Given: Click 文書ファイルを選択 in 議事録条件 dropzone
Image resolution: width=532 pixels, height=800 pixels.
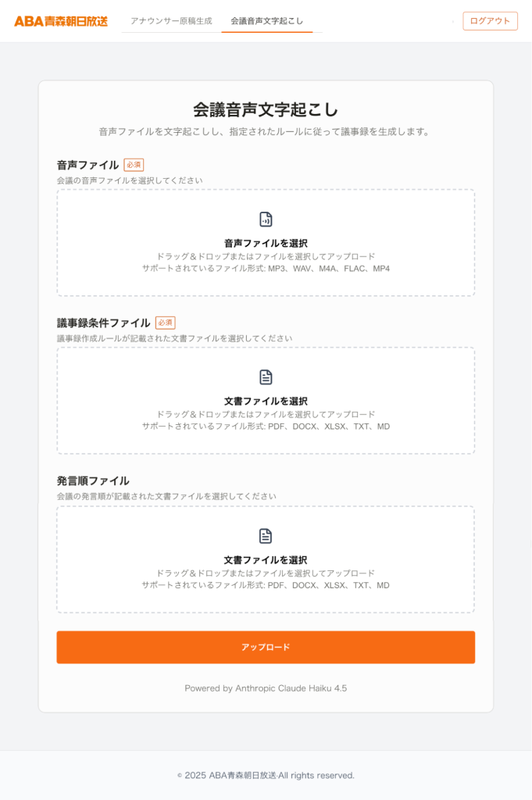Looking at the screenshot, I should click(x=266, y=401).
